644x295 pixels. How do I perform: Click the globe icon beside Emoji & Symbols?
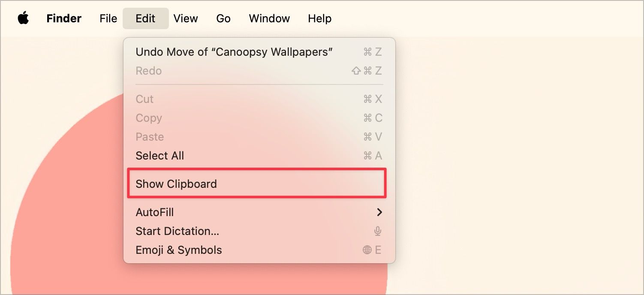click(x=367, y=250)
